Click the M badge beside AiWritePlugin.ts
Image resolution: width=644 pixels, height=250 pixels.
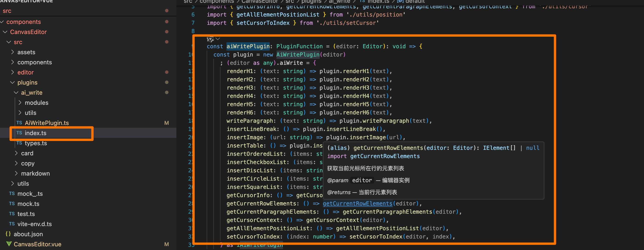pyautogui.click(x=167, y=123)
